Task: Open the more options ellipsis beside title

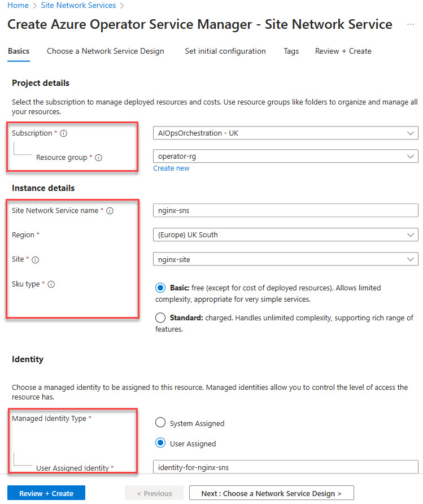Action: (x=410, y=25)
